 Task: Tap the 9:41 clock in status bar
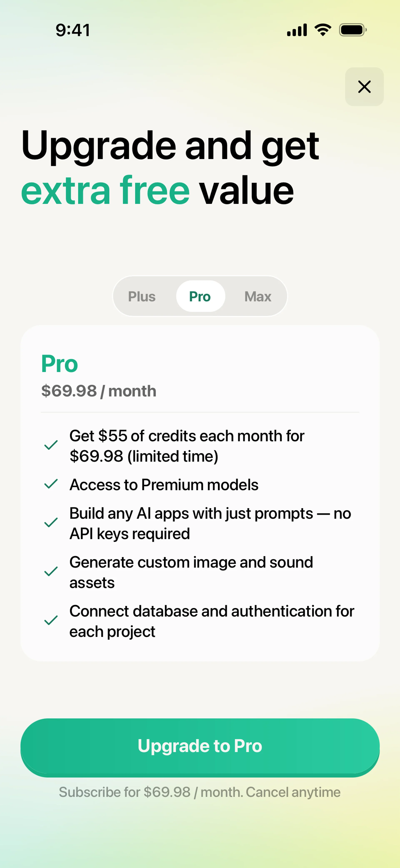click(73, 30)
